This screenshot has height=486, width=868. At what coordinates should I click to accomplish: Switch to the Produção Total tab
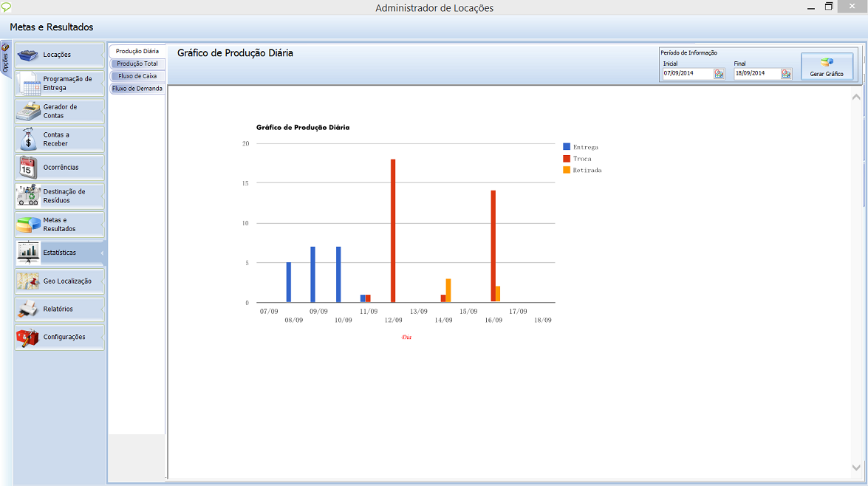137,64
